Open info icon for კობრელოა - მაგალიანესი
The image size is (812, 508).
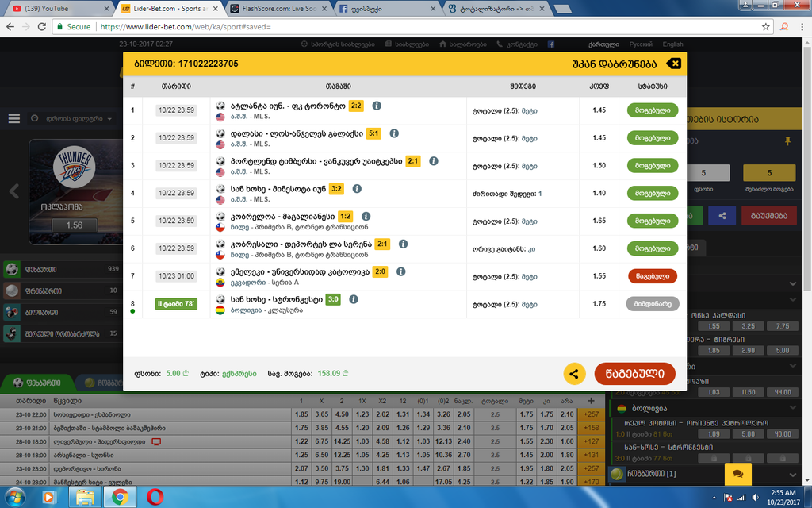[x=366, y=216]
